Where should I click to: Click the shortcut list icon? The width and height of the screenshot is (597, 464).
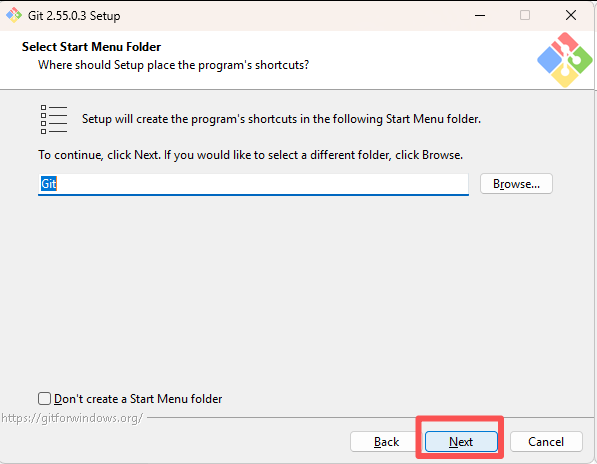coord(54,120)
